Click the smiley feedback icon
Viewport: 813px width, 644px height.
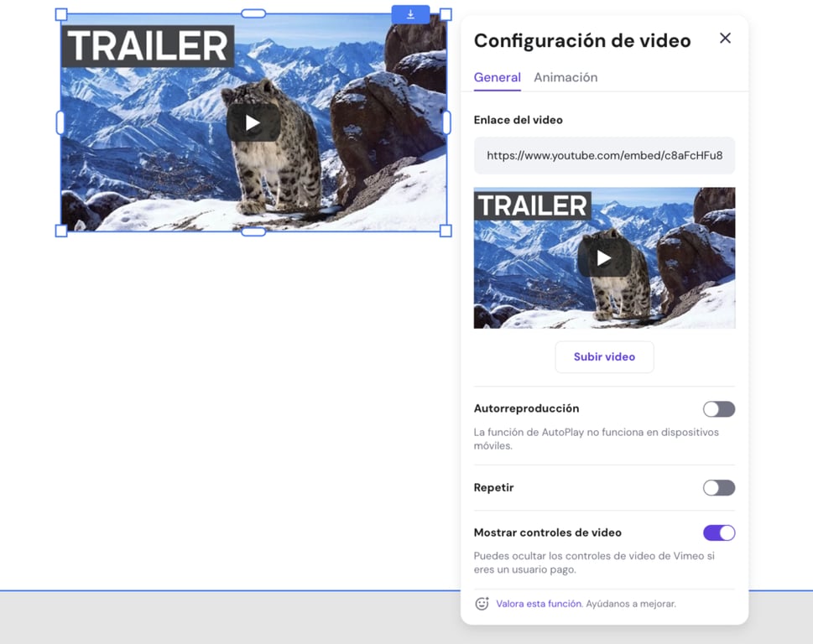(x=481, y=604)
